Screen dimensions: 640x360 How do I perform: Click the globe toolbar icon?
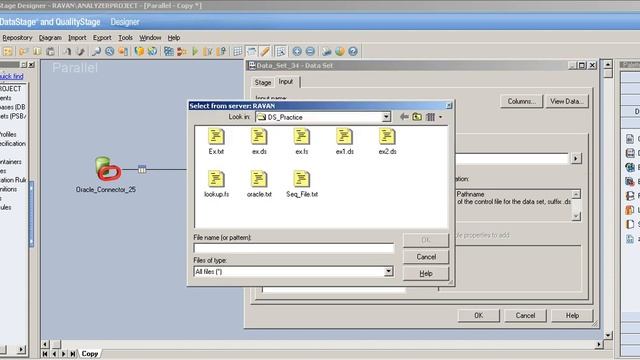[x=152, y=51]
